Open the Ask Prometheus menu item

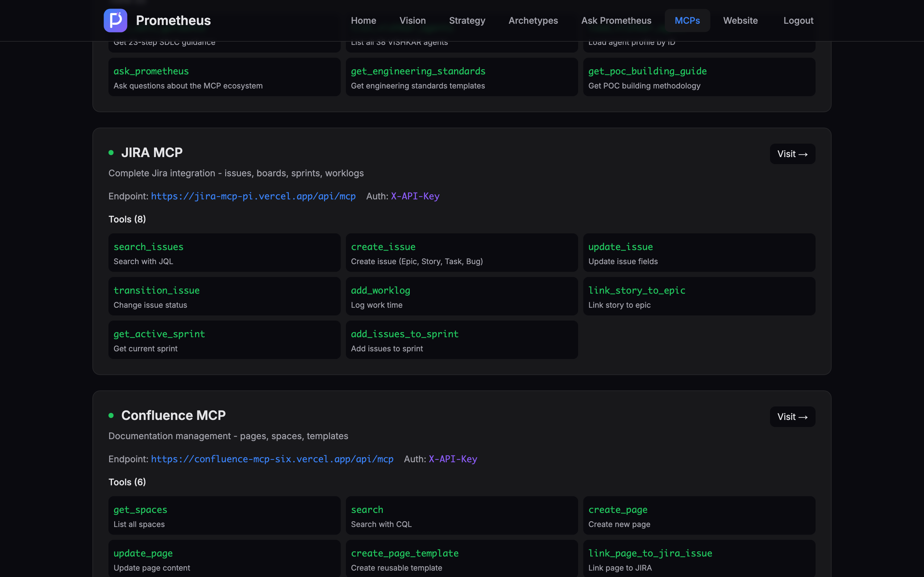(616, 21)
